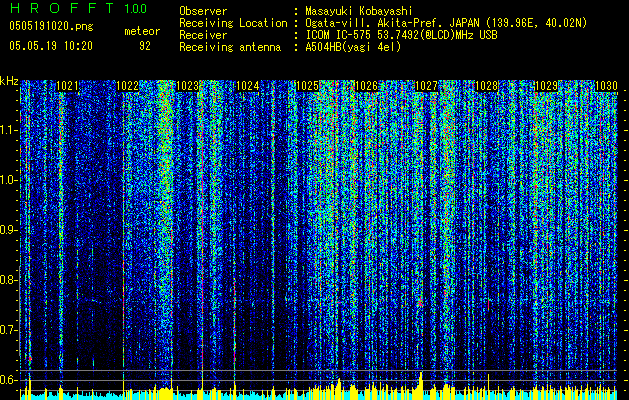Screen dimensions: 629x400
Task: Click the 0.7 frequency axis label
Action: point(9,330)
